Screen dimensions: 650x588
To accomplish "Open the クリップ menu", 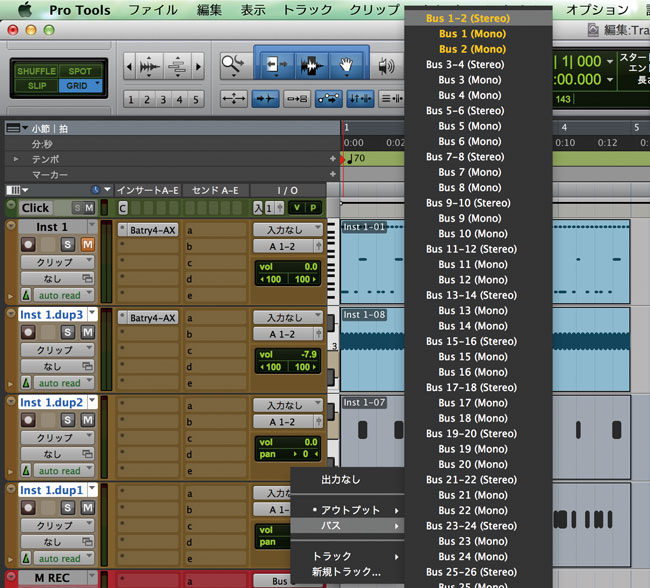I will pyautogui.click(x=374, y=10).
